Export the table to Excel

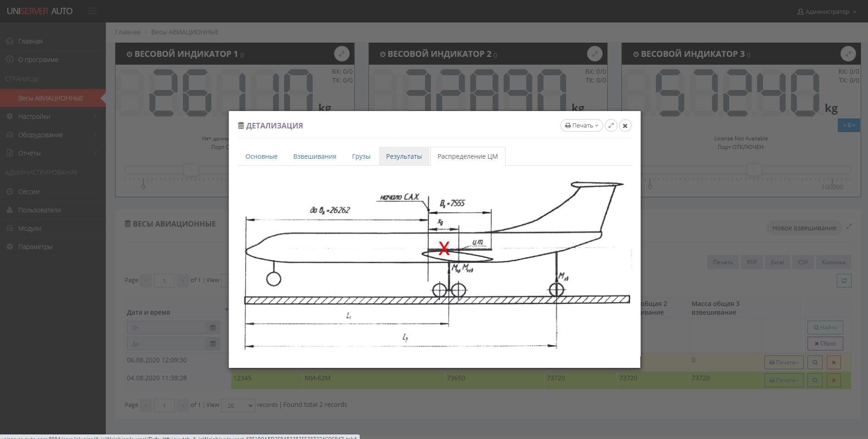click(777, 262)
